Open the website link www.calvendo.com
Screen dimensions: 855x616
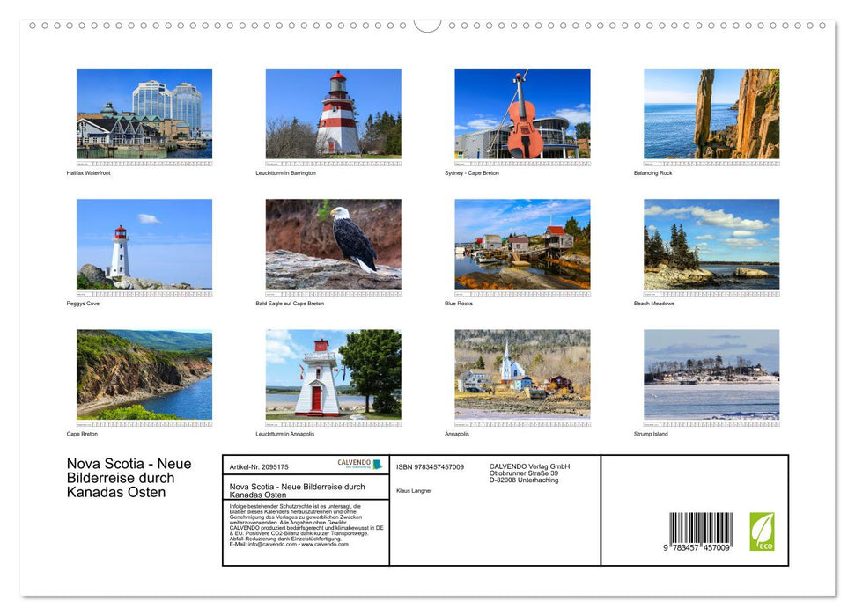323,542
